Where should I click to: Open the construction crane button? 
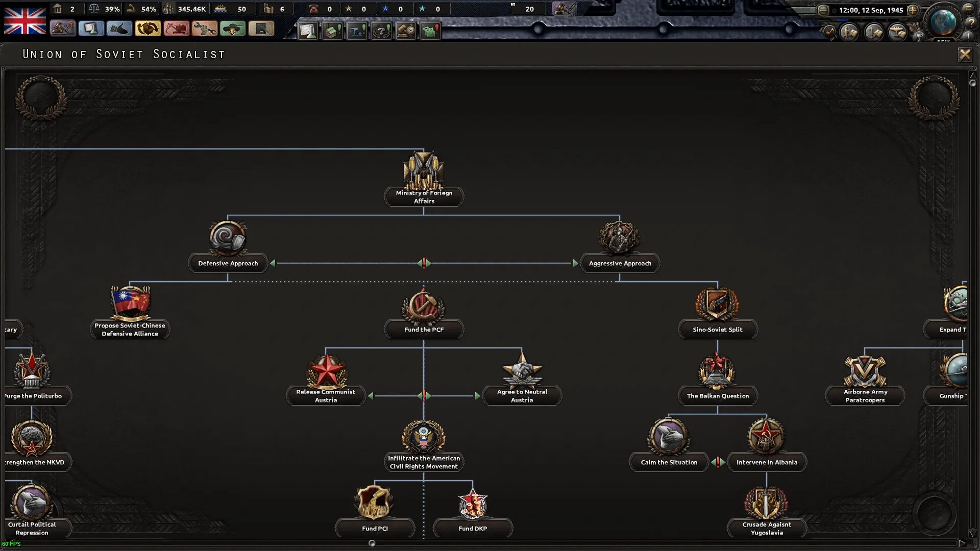coord(176,29)
